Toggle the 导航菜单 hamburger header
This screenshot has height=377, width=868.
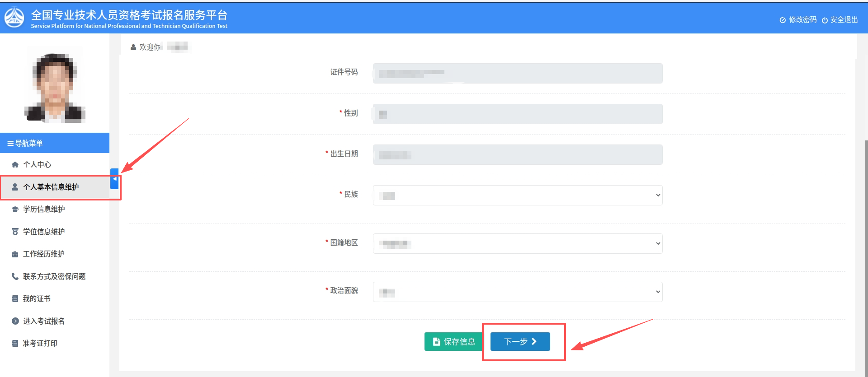pos(25,143)
